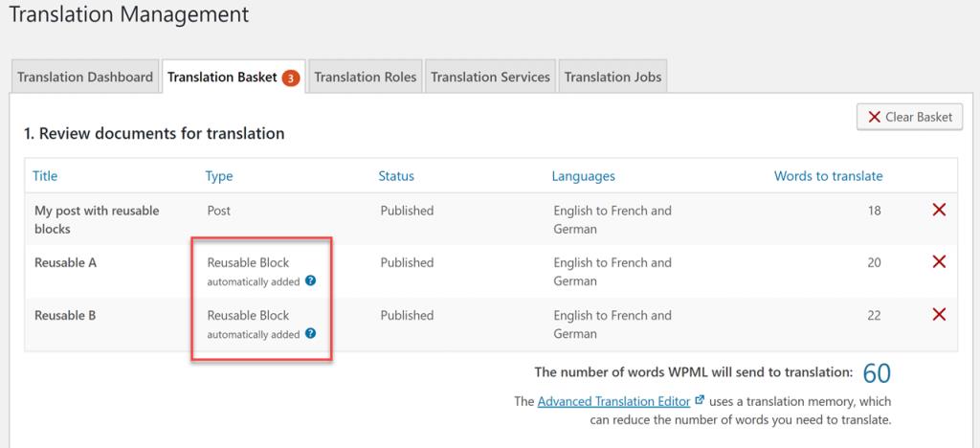
Task: Go to the Translation Services tab
Action: click(x=490, y=78)
